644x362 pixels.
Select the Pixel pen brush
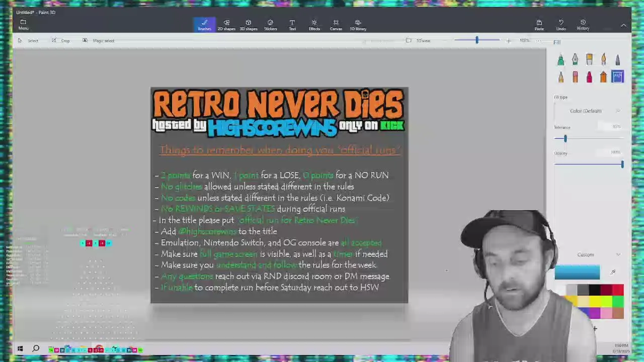click(x=617, y=60)
